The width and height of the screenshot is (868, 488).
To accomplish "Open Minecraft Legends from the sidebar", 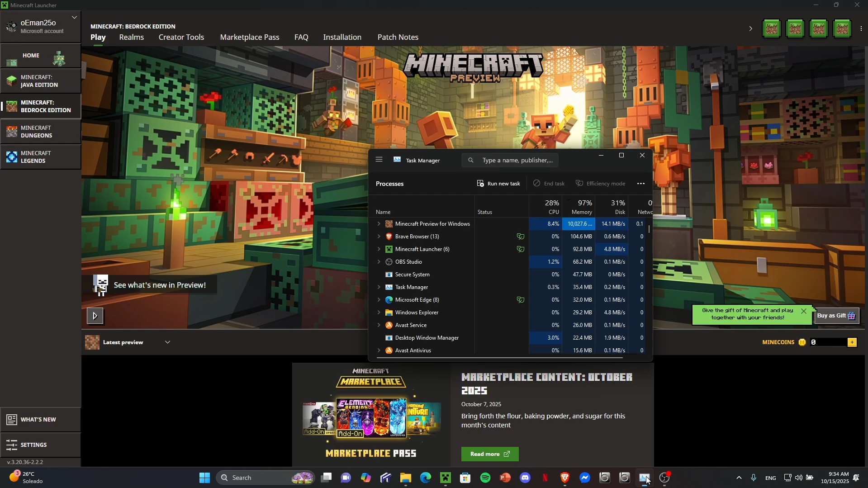I will tap(41, 157).
